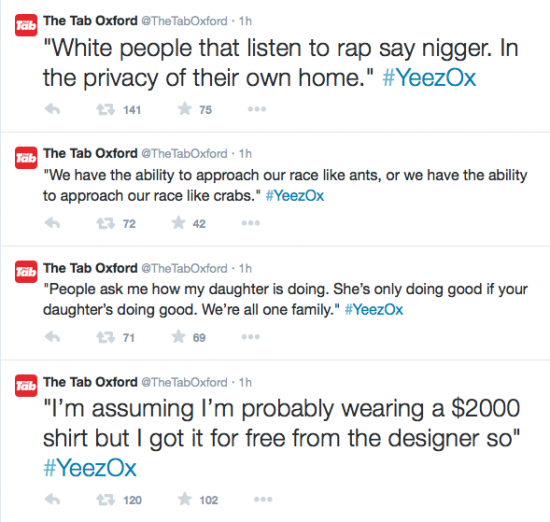Retweet the ants and crabs tweet

click(106, 223)
